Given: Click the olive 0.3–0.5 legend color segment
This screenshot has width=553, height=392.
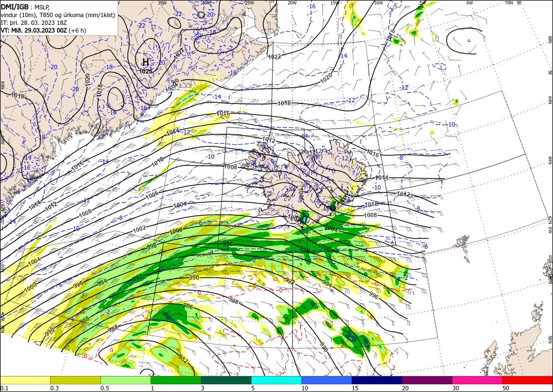Looking at the screenshot, I should 75,380.
